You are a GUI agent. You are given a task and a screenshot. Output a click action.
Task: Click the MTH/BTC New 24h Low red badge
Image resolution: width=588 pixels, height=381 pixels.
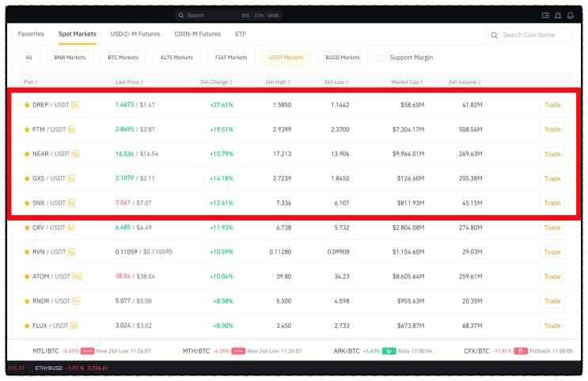pyautogui.click(x=238, y=351)
